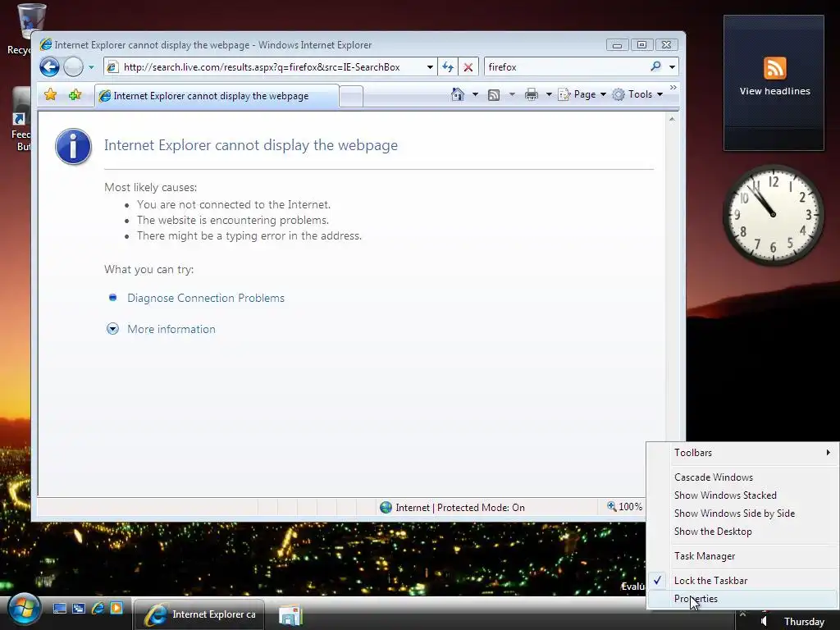Open taskbar Properties
This screenshot has width=840, height=630.
pos(742,599)
